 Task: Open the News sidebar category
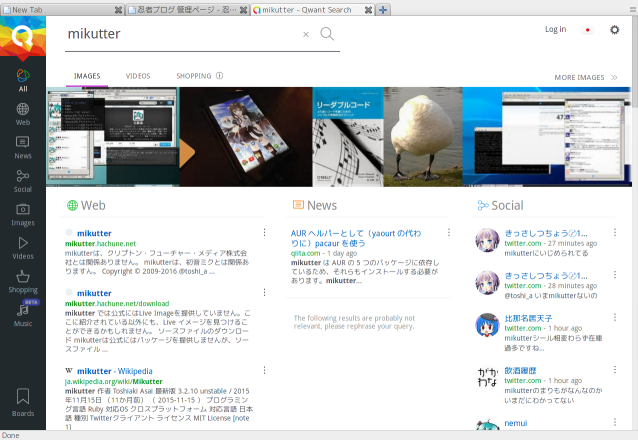tap(23, 147)
